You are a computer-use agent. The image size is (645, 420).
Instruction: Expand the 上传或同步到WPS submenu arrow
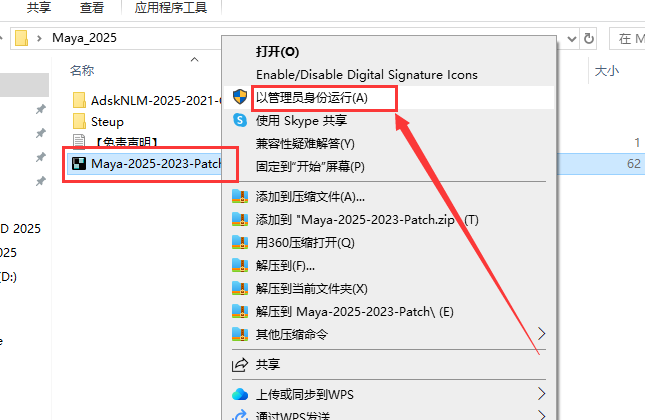[x=541, y=394]
